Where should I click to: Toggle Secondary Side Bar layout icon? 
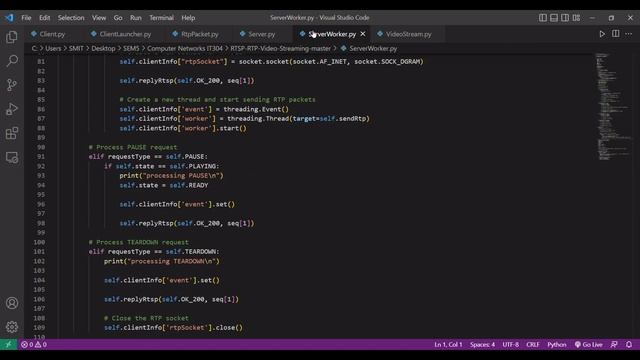click(x=565, y=18)
